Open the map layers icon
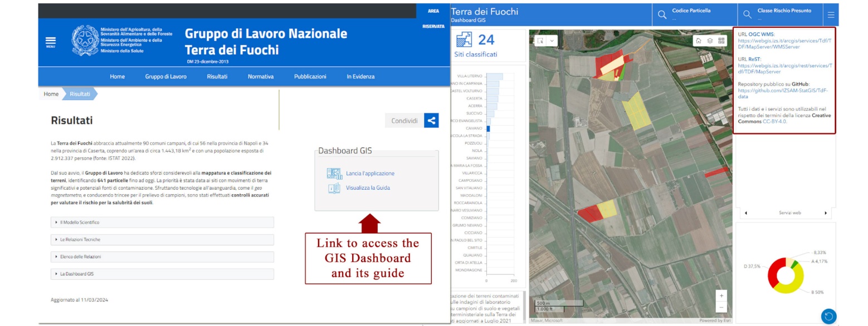This screenshot has height=326, width=868. click(710, 41)
